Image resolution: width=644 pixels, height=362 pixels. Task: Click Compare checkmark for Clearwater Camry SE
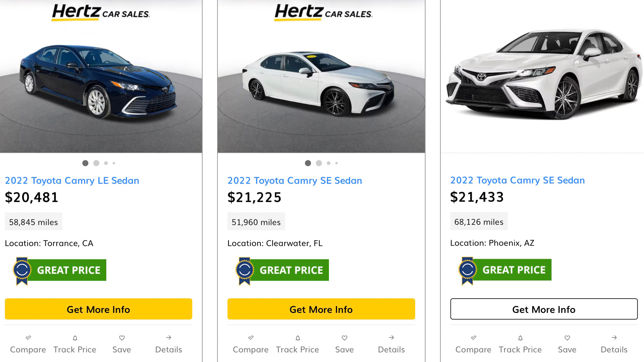coord(251,338)
